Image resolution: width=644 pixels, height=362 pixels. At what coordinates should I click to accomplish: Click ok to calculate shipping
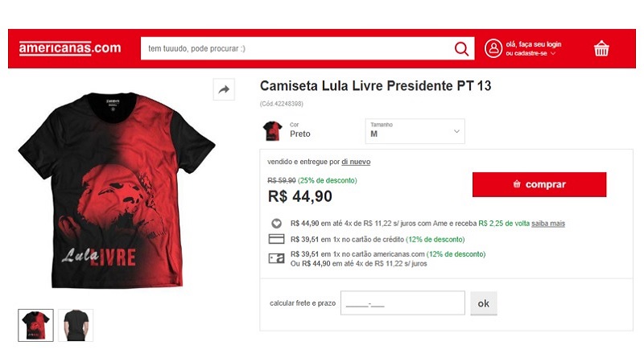[484, 303]
